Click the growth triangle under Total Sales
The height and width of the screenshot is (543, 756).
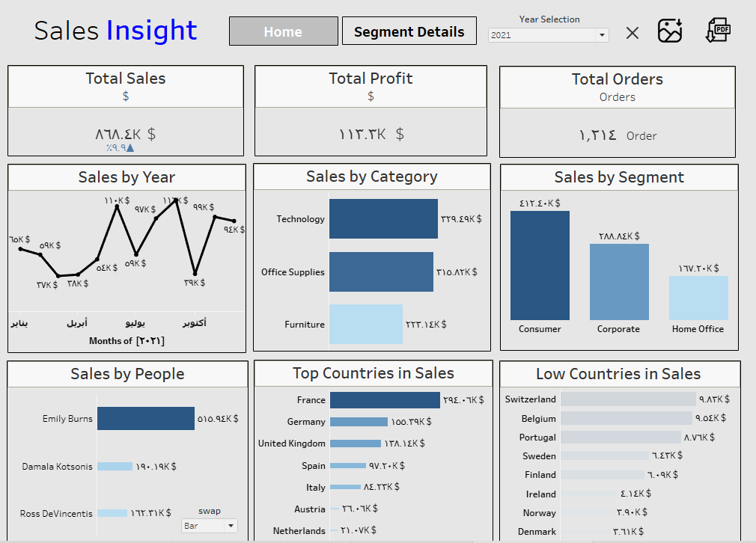tap(129, 148)
